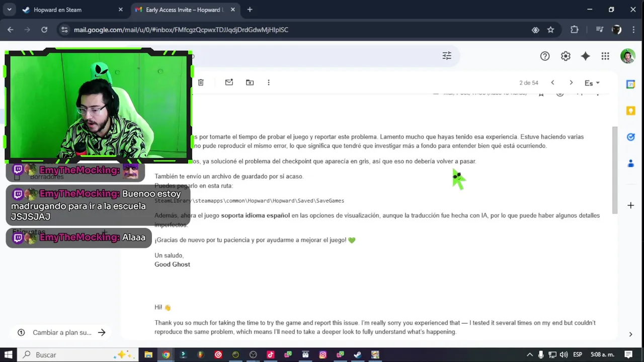The height and width of the screenshot is (362, 644).
Task: Click the arrow next to Cambiar a plan
Action: (102, 332)
